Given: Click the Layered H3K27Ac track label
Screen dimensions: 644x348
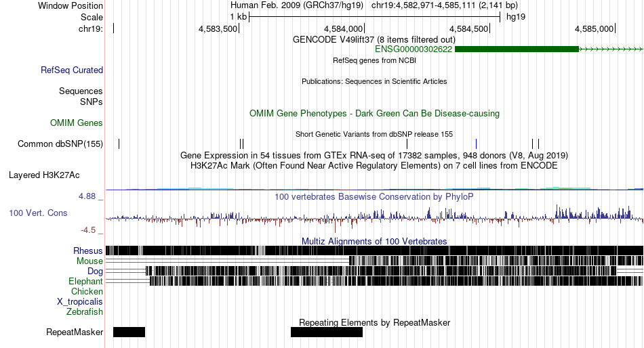Looking at the screenshot, I should click(44, 175).
